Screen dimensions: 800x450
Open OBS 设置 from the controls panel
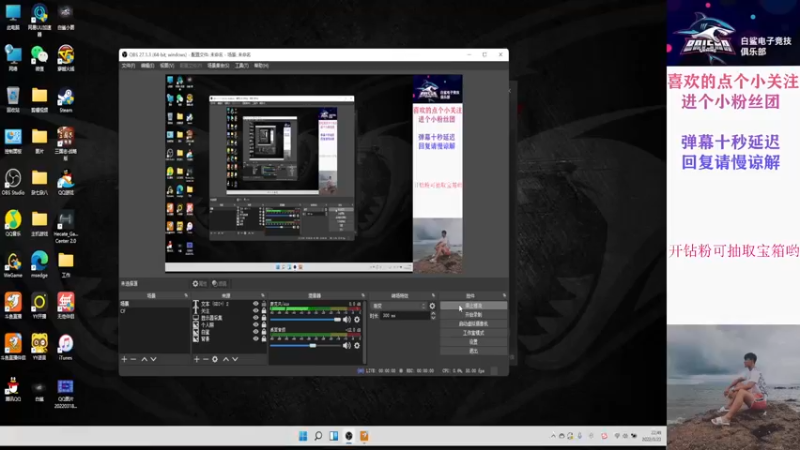coord(473,342)
